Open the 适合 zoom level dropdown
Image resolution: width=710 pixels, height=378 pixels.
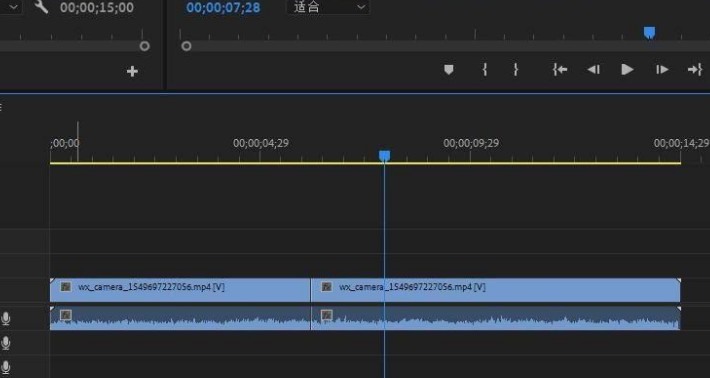328,7
